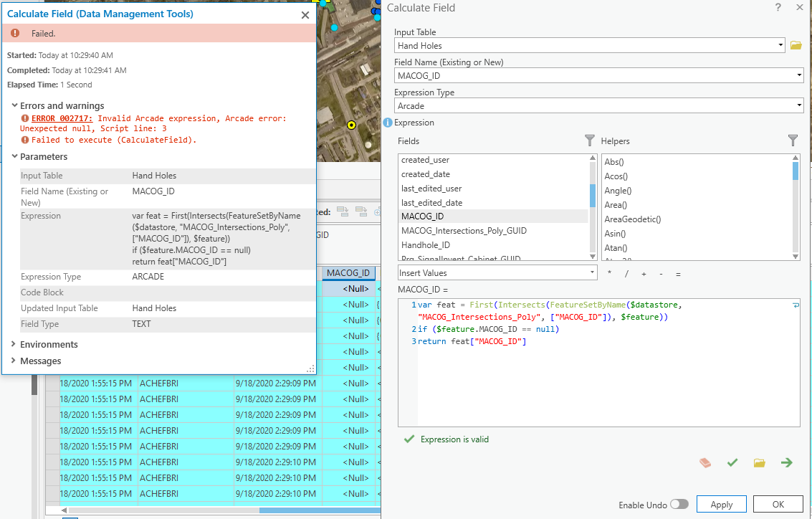
Task: Expand the Messages section
Action: coord(40,361)
